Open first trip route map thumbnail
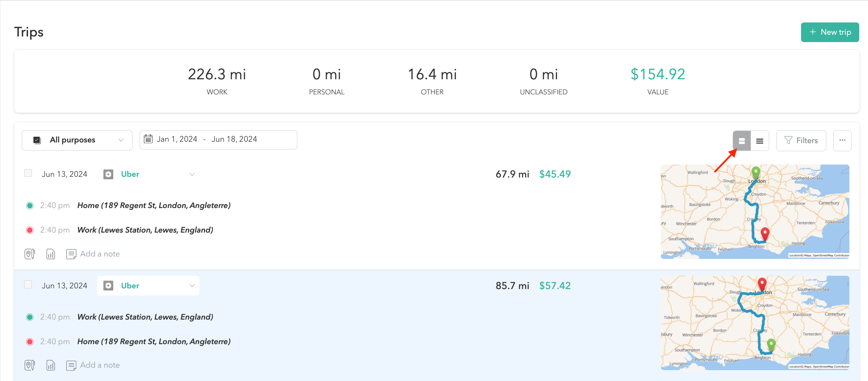This screenshot has width=868, height=381. [755, 212]
